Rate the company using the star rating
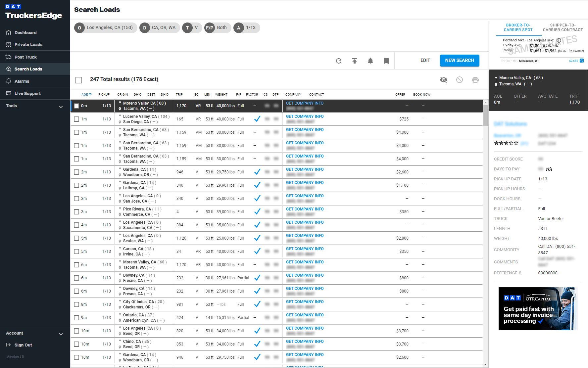The height and width of the screenshot is (368, 588). pos(506,143)
